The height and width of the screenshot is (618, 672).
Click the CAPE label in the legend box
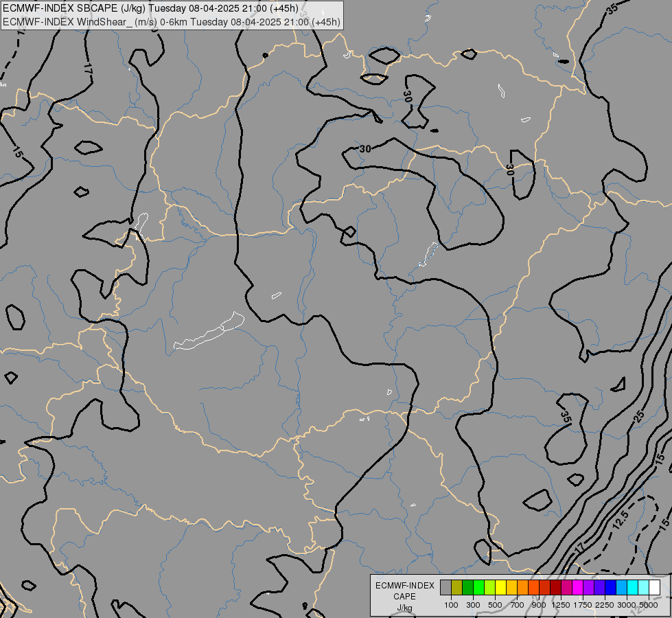point(404,597)
